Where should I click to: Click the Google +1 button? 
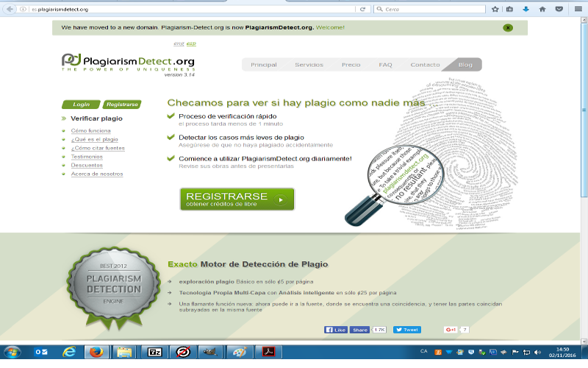tap(451, 330)
